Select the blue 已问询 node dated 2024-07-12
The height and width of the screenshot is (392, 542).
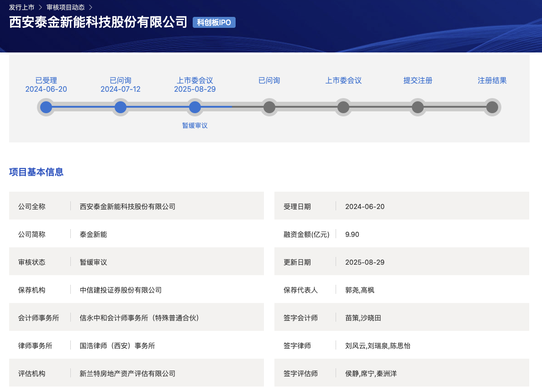point(121,107)
